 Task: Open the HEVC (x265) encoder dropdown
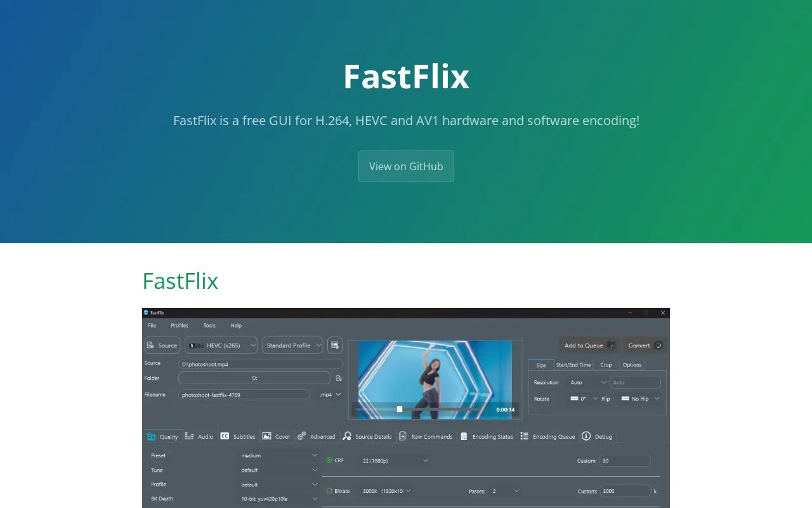[221, 345]
